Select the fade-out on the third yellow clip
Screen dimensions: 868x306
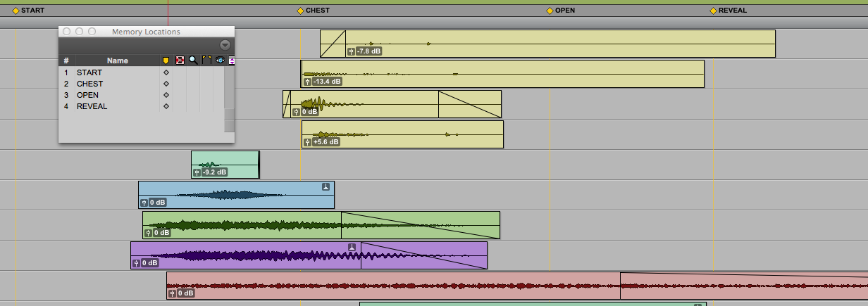(x=470, y=104)
